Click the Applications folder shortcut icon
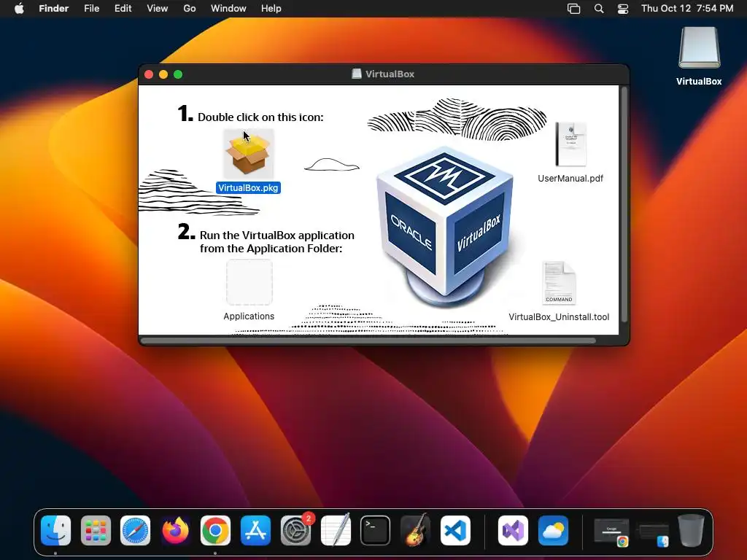Viewport: 747px width, 560px height. [x=249, y=282]
